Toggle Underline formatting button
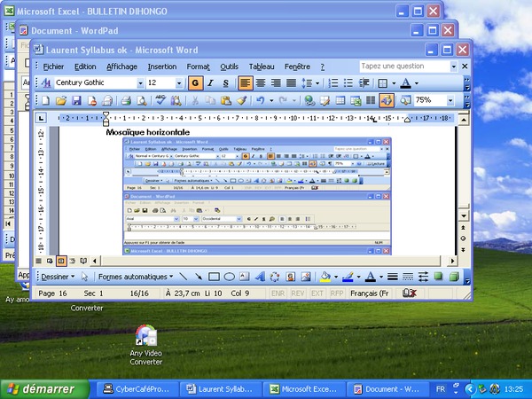 coord(225,82)
